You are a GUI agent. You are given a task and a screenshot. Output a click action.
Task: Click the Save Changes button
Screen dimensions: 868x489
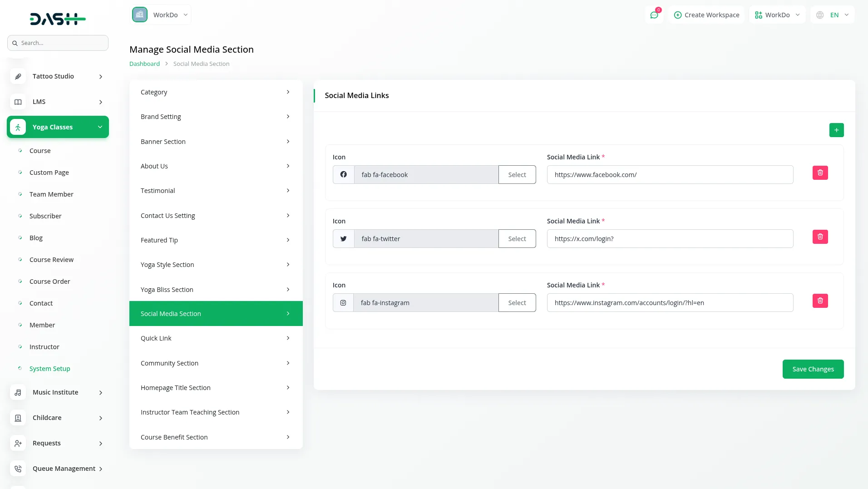pyautogui.click(x=813, y=369)
